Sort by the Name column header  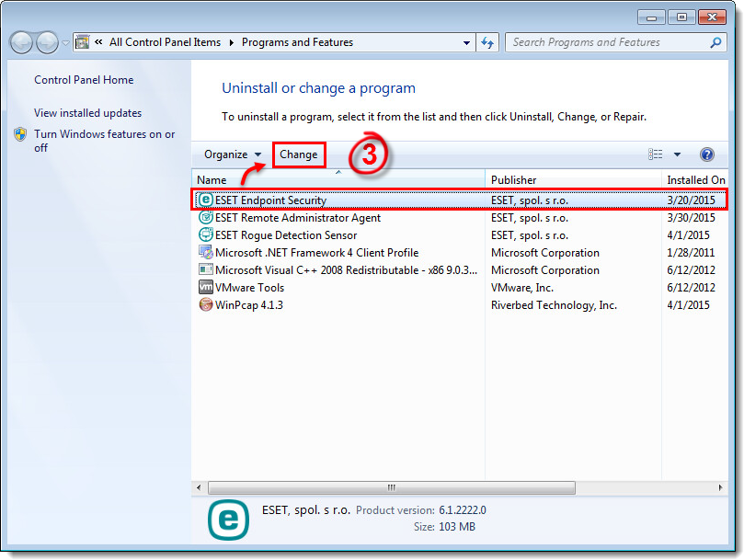point(338,179)
